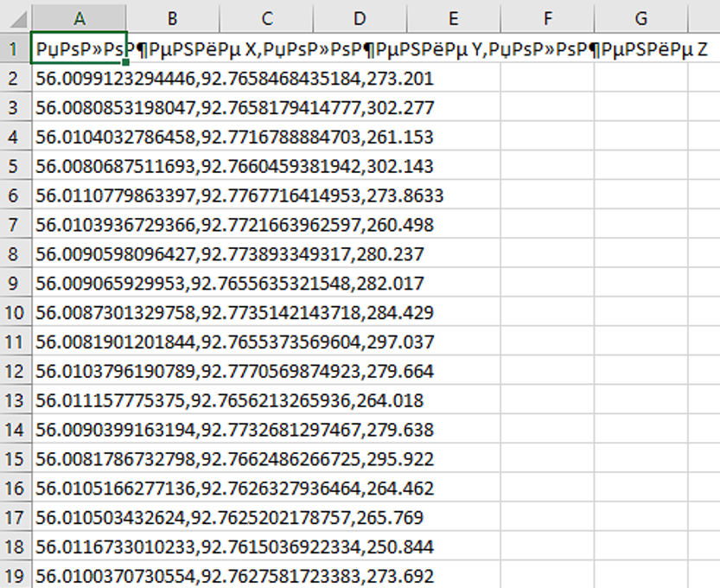720x588 pixels.
Task: Click the cell ending with 250.844
Action: [79, 547]
